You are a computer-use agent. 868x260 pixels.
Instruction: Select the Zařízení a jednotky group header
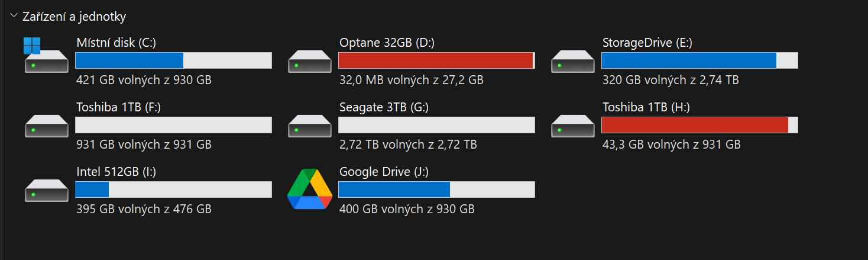pos(74,17)
